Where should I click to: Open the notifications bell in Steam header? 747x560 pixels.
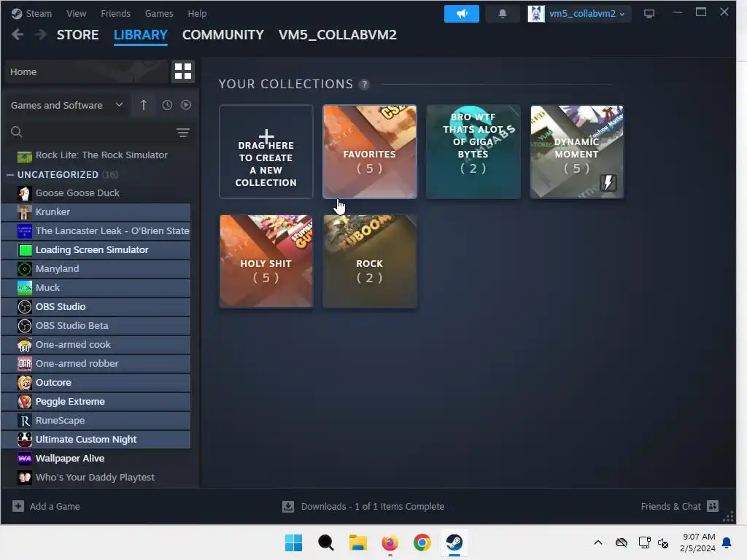point(502,14)
